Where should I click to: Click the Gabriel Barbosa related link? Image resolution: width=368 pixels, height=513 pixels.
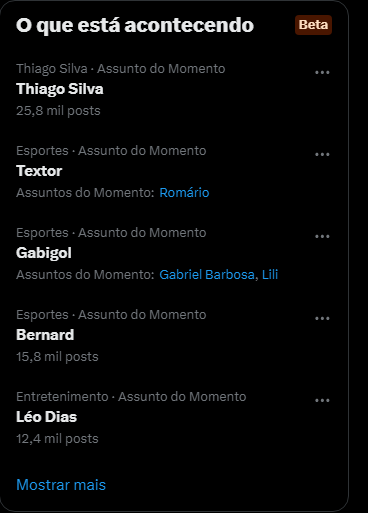(x=207, y=275)
